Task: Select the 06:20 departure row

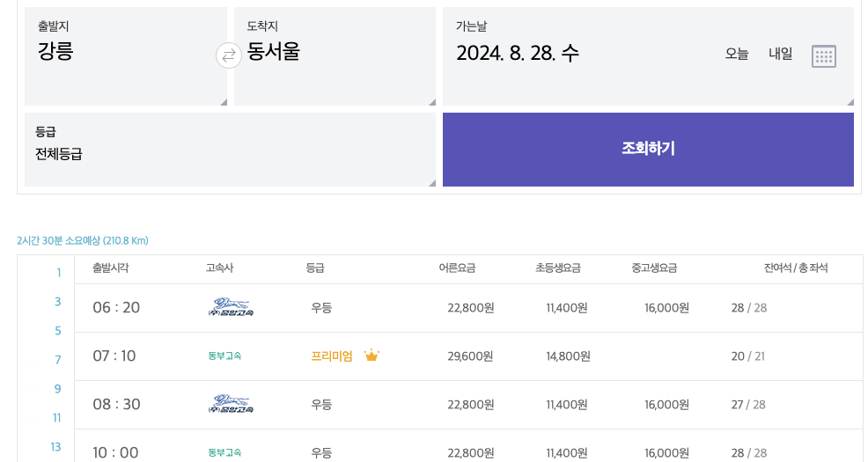Action: (x=468, y=308)
